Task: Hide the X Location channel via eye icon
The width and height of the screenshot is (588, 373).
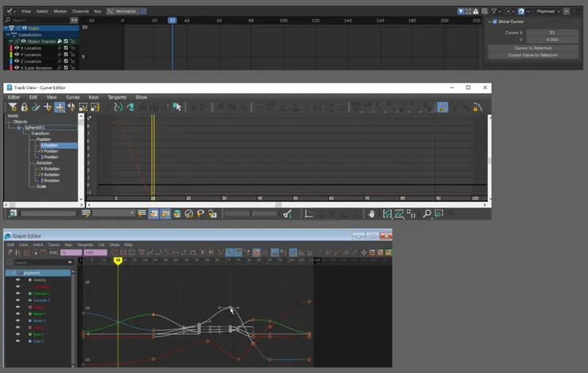Action: [x=16, y=48]
